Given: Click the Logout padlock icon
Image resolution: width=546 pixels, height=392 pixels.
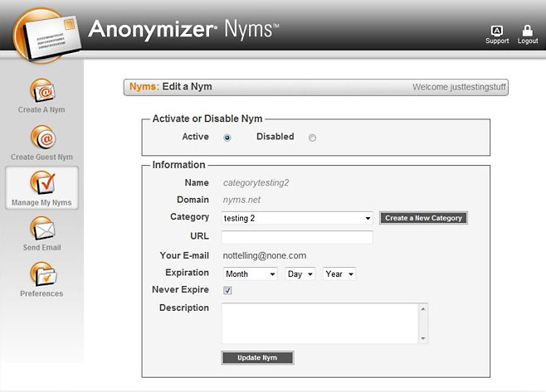Looking at the screenshot, I should pyautogui.click(x=528, y=31).
